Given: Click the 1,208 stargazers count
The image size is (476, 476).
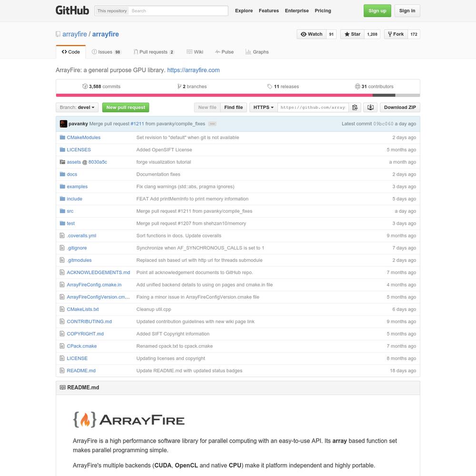Looking at the screenshot, I should 372,34.
